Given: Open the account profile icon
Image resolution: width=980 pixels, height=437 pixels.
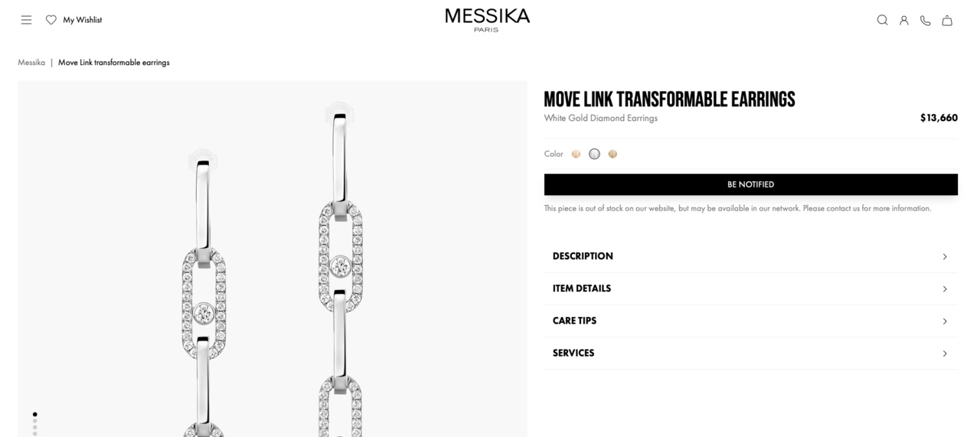Looking at the screenshot, I should [x=903, y=21].
